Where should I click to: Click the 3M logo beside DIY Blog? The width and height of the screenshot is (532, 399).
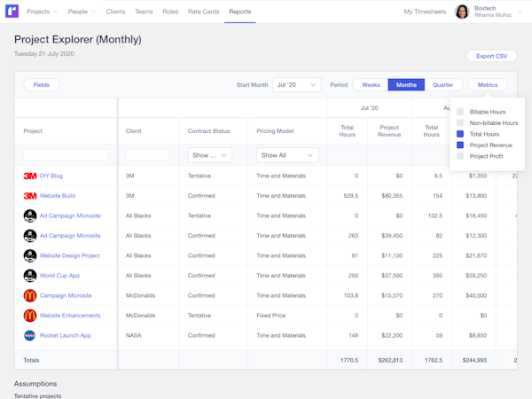30,176
